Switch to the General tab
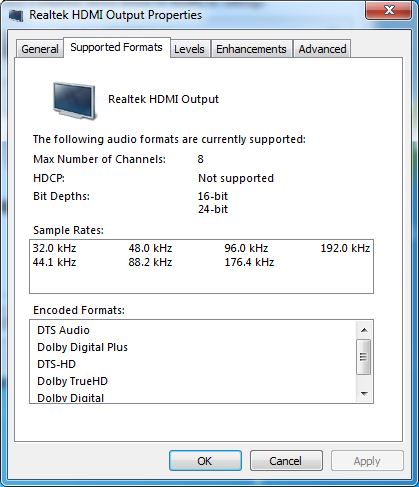The height and width of the screenshot is (487, 419). tap(40, 49)
